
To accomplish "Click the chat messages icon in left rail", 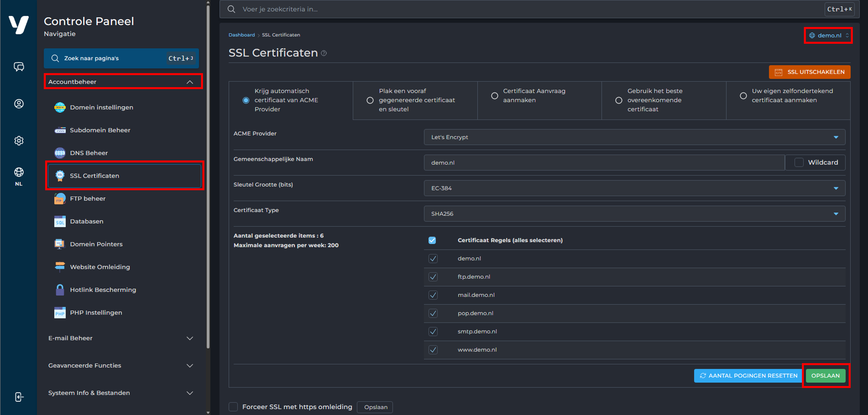I will click(19, 67).
